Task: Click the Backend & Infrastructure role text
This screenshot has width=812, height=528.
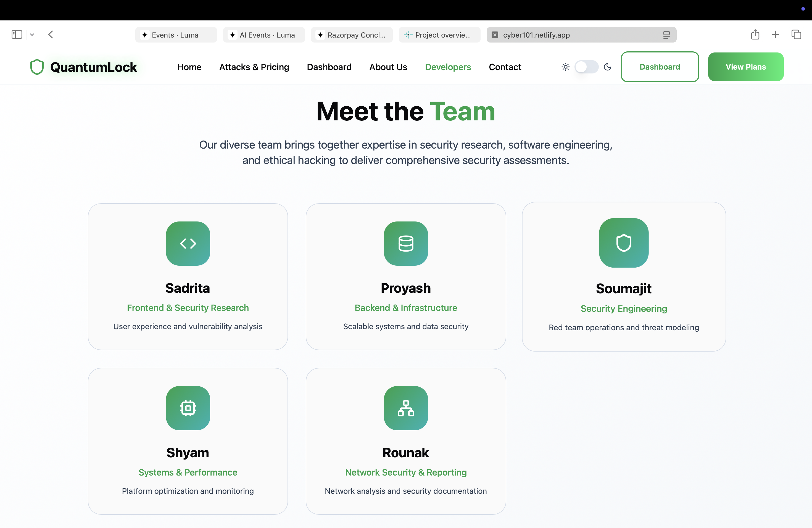Action: pyautogui.click(x=406, y=308)
